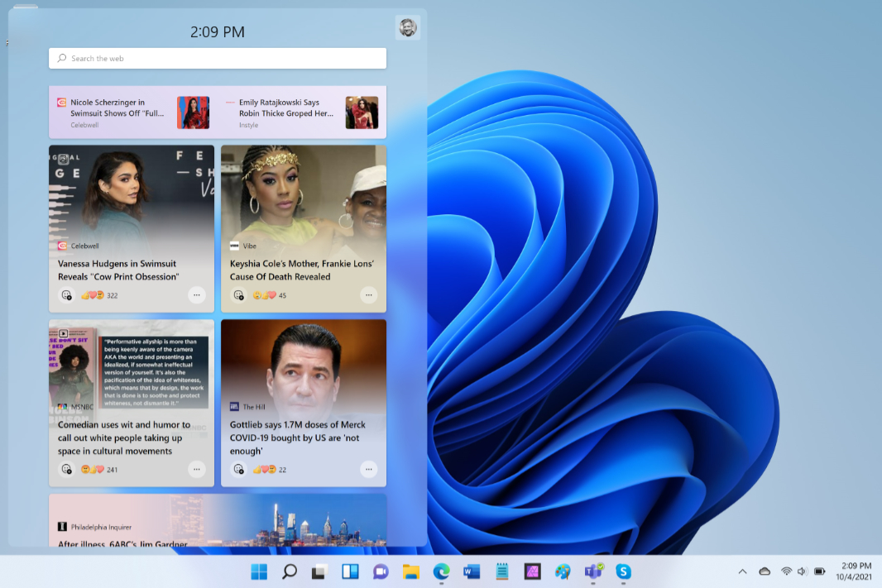Image resolution: width=882 pixels, height=588 pixels.
Task: Open the Widgets board from the taskbar
Action: point(350,571)
